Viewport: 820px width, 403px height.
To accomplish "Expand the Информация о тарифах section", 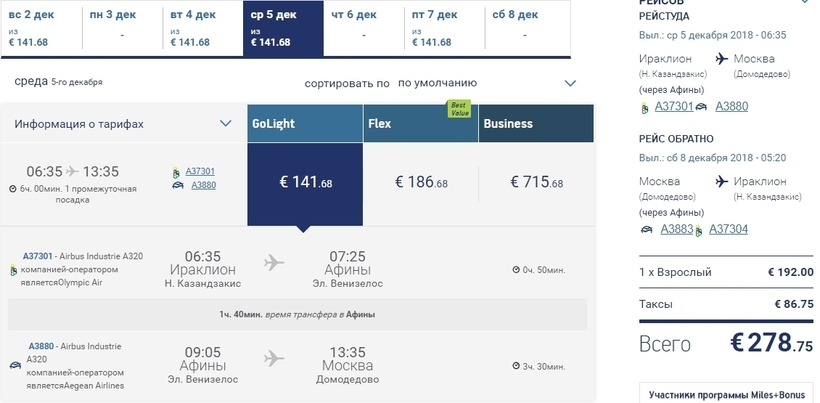I will pos(225,124).
